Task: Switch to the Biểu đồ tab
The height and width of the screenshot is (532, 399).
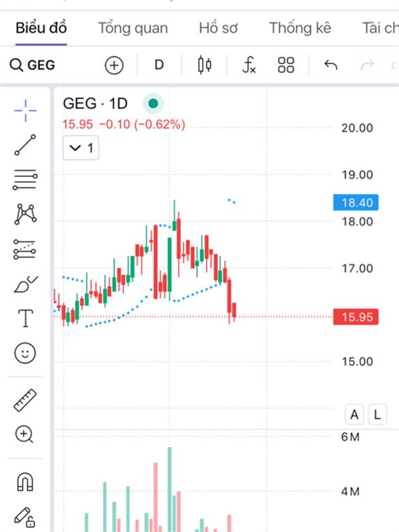Action: click(x=41, y=28)
